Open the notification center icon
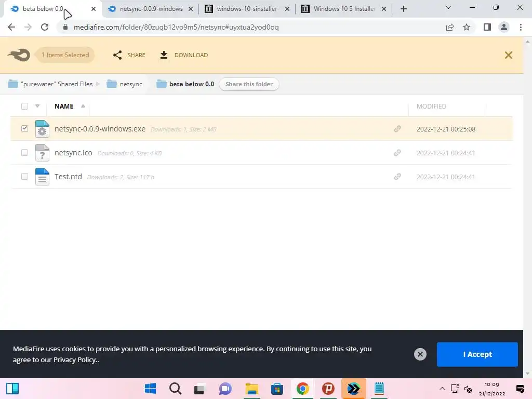 [x=520, y=389]
